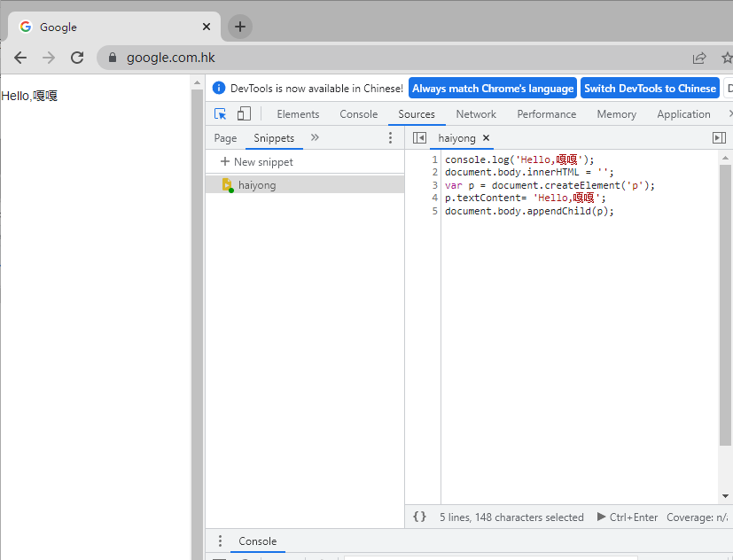Click the document.body.appendChild(p) line
Image resolution: width=733 pixels, height=560 pixels.
529,211
